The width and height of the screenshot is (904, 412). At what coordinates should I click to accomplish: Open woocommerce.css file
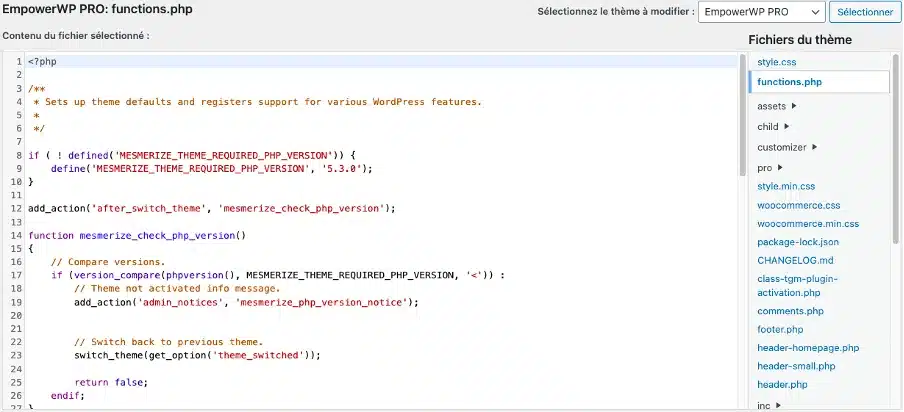tap(798, 206)
